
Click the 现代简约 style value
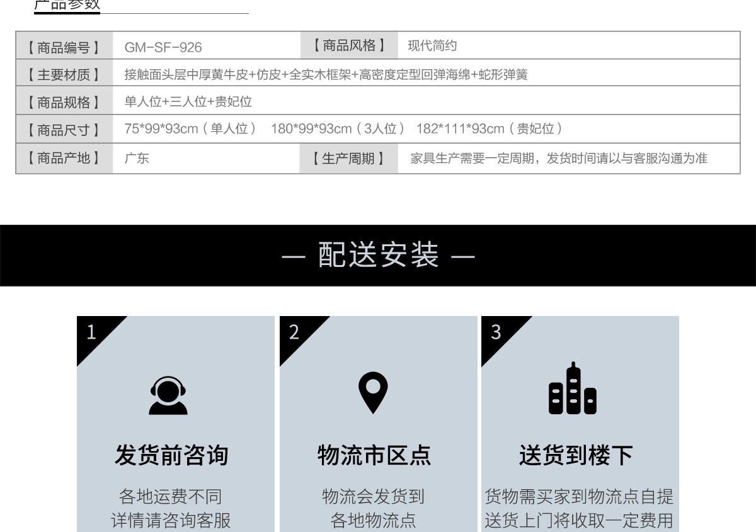click(432, 46)
